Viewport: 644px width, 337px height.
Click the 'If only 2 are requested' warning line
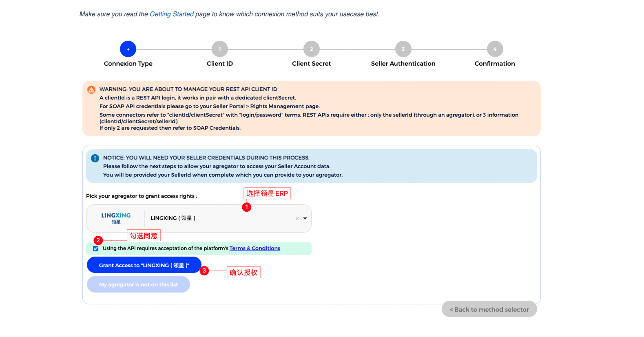click(x=170, y=128)
